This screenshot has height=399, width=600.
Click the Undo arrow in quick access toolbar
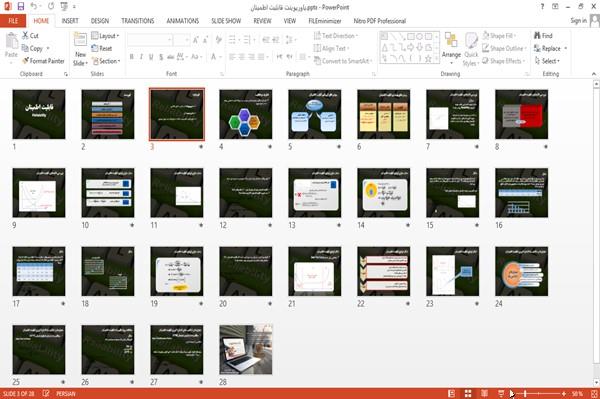(x=34, y=7)
